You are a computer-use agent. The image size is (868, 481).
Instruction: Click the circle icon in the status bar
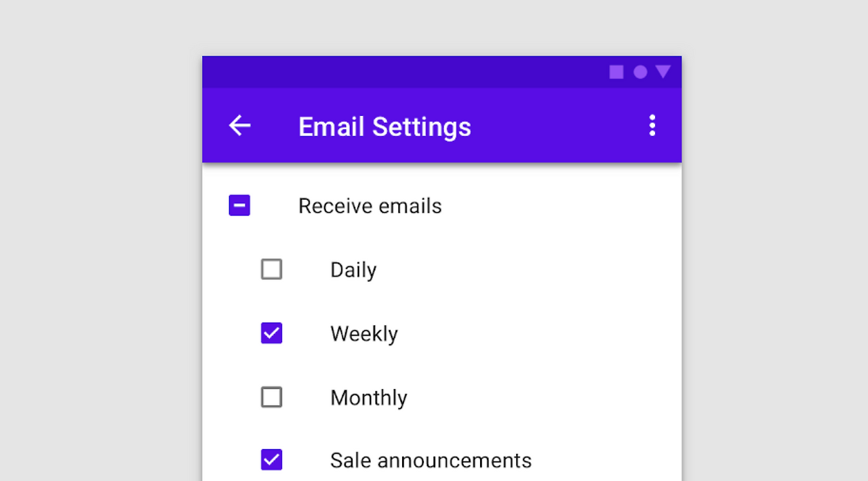(x=640, y=72)
